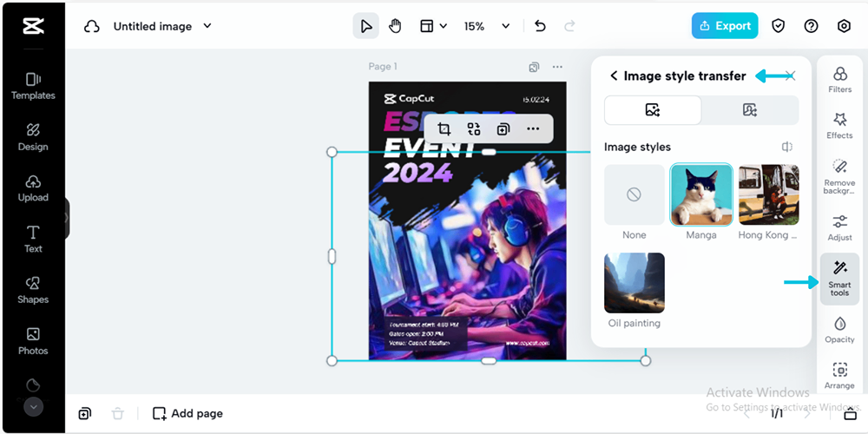Click the Add page button
Viewport: 868px width, 434px height.
[187, 413]
